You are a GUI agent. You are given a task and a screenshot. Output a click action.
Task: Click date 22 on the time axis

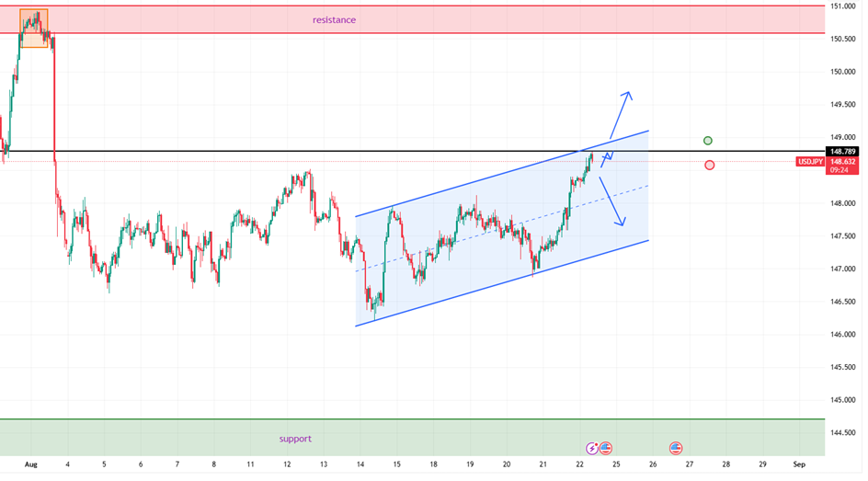click(579, 464)
